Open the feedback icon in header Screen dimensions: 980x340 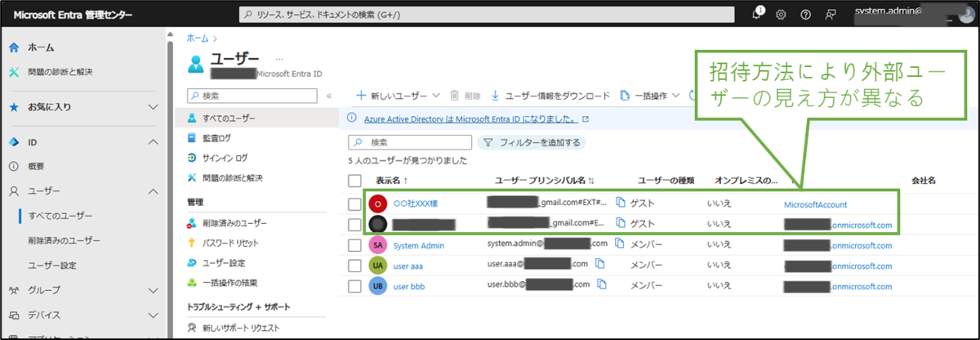point(831,15)
